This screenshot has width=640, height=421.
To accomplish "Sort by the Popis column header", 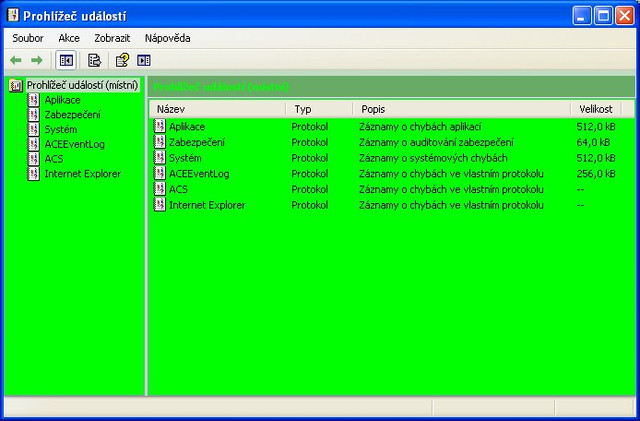I will (x=462, y=109).
